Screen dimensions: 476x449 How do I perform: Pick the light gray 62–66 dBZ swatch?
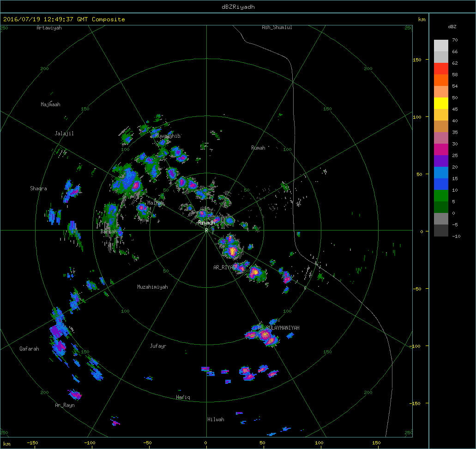pos(441,57)
